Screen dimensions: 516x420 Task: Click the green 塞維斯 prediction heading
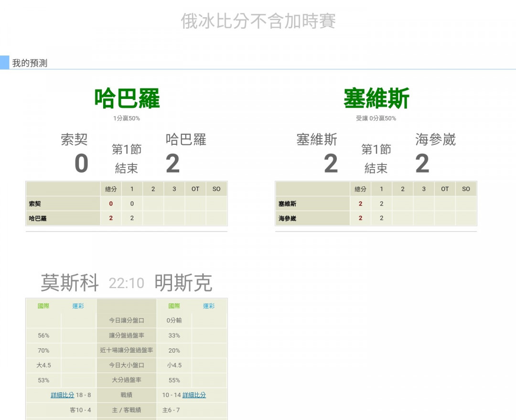376,98
